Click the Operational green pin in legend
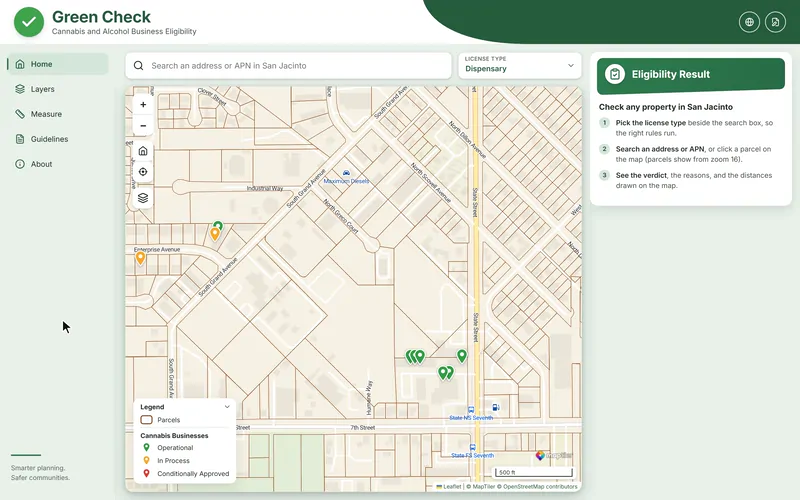This screenshot has width=800, height=500. point(146,447)
